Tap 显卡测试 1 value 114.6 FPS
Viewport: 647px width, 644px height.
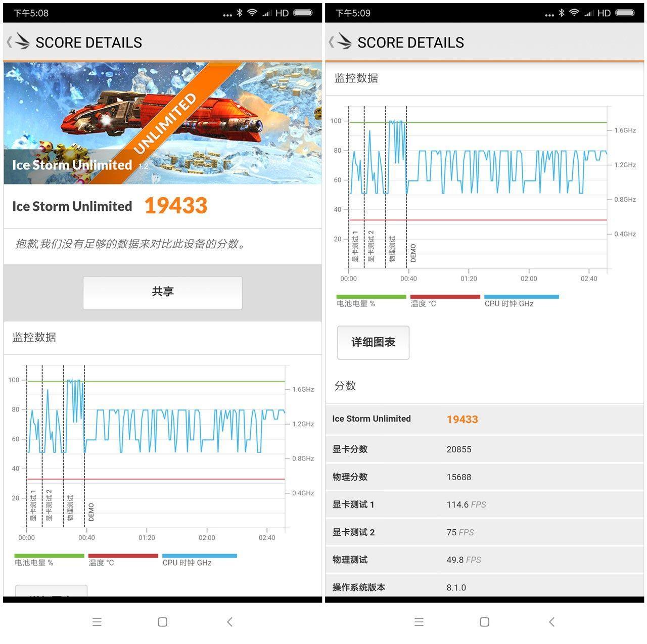click(466, 504)
